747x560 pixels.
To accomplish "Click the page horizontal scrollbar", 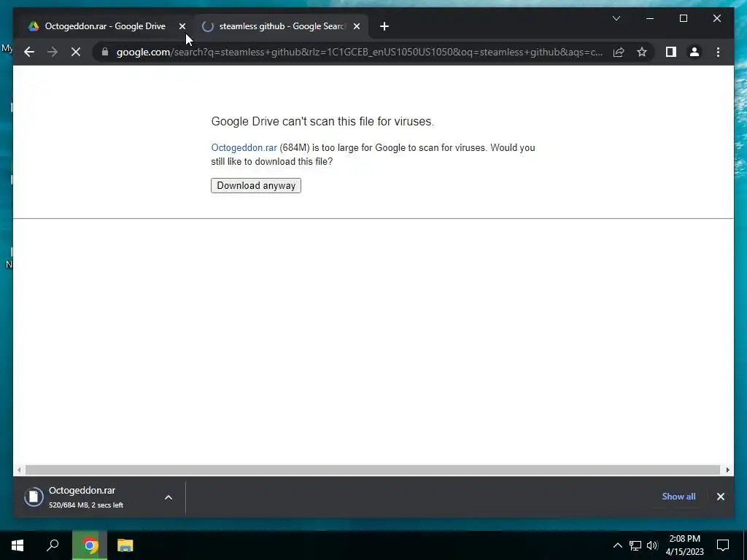I will (373, 470).
